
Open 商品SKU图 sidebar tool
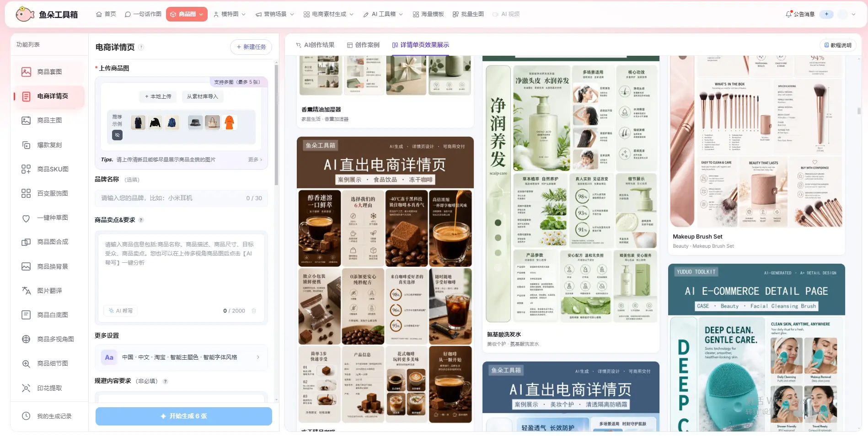49,169
